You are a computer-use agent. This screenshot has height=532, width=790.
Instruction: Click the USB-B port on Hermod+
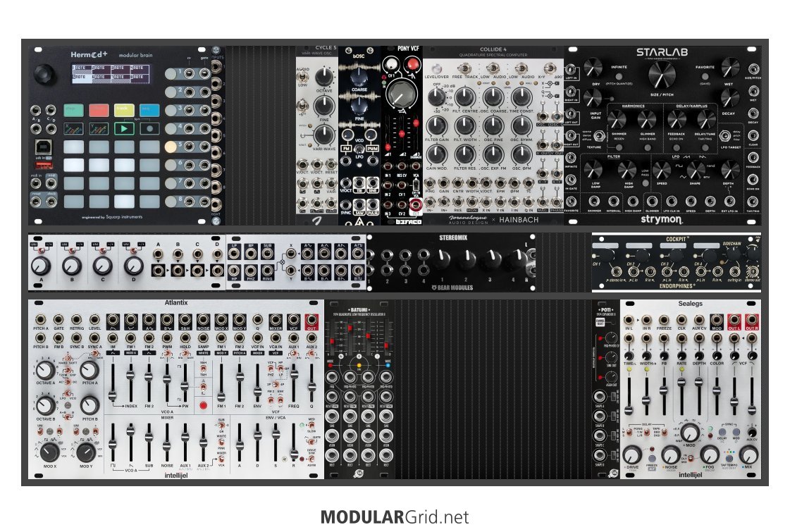click(43, 147)
